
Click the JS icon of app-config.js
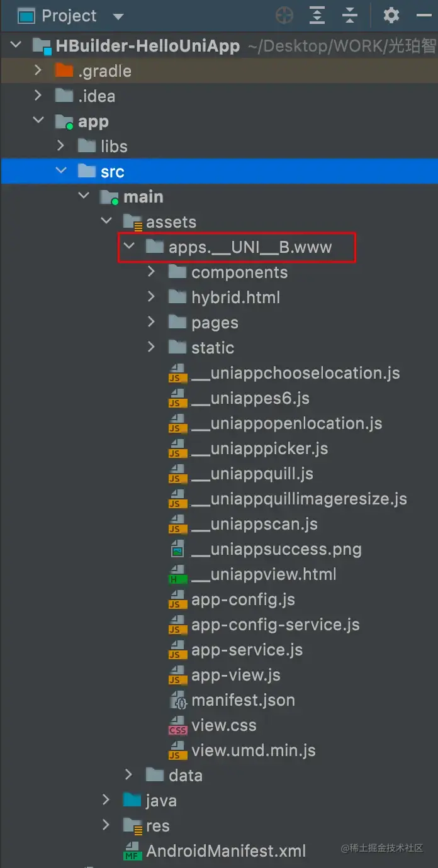pos(177,599)
